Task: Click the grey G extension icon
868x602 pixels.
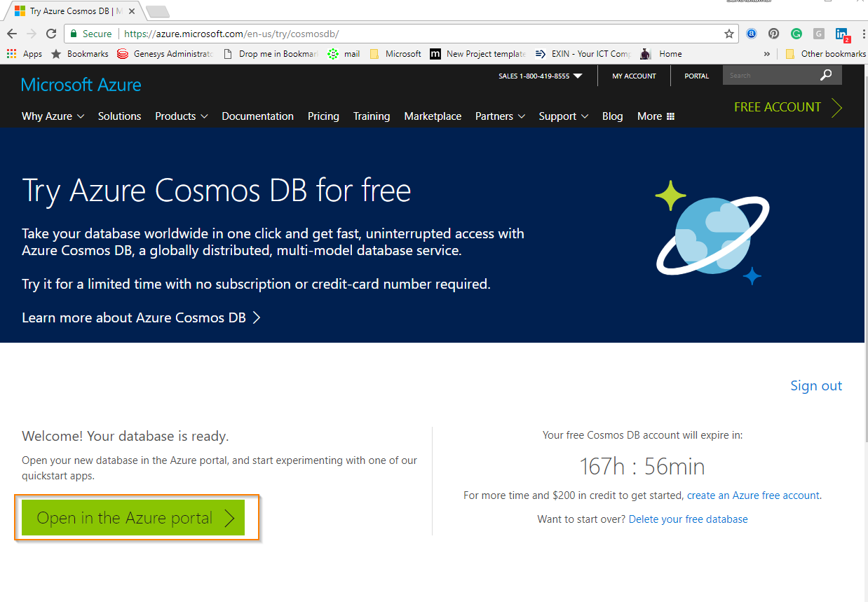Action: [x=819, y=34]
